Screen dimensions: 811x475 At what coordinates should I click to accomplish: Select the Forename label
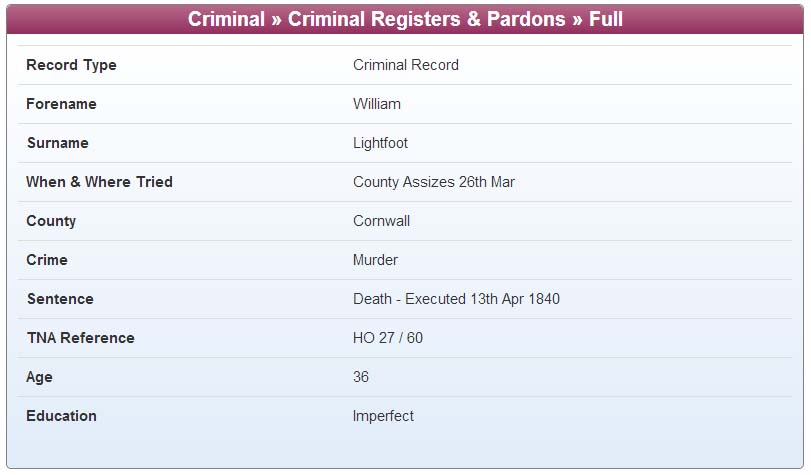(61, 104)
